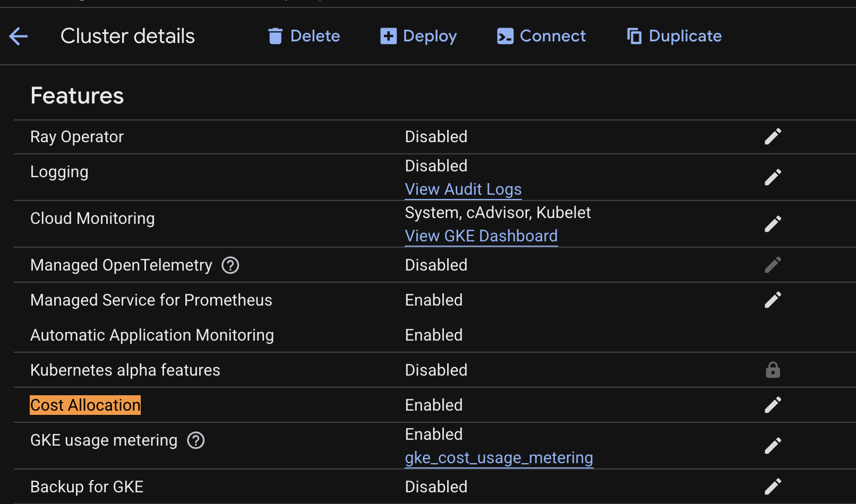This screenshot has height=504, width=856.
Task: Edit Managed Service for Prometheus
Action: point(773,300)
